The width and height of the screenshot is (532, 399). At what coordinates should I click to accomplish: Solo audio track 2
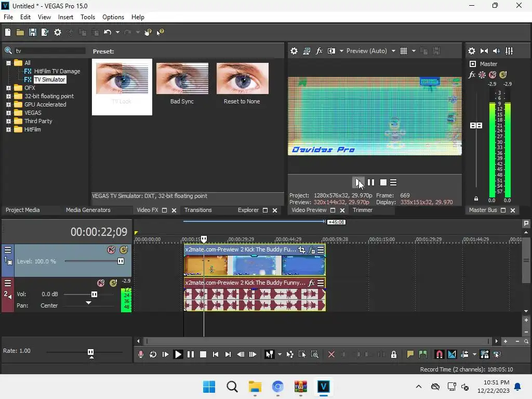[113, 283]
